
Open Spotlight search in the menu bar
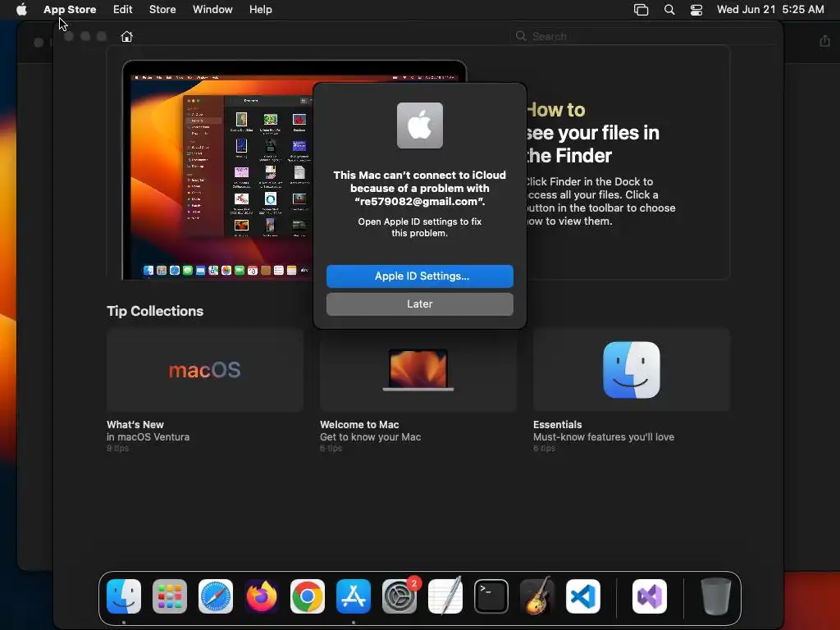[x=669, y=9]
